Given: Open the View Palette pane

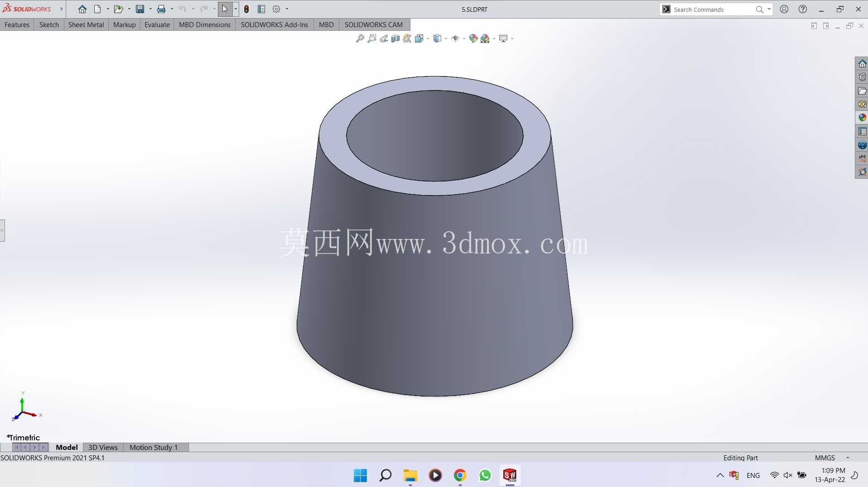Looking at the screenshot, I should (862, 104).
